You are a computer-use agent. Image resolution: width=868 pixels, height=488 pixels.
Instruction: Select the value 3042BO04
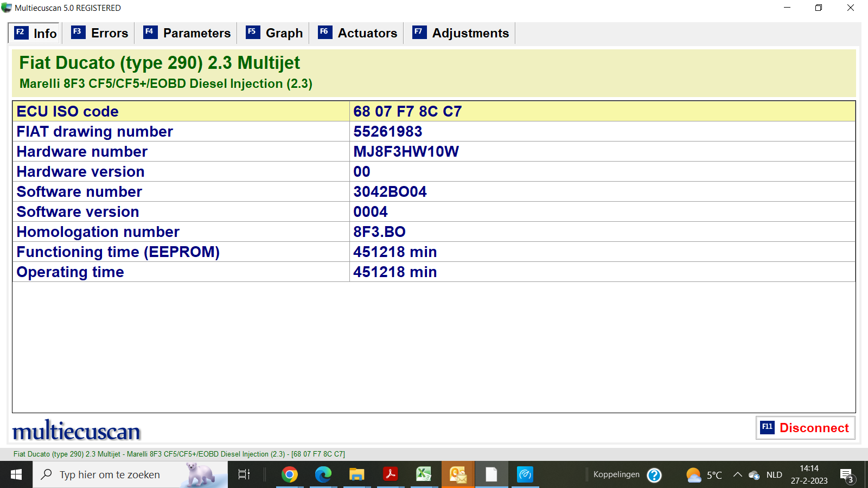(390, 191)
